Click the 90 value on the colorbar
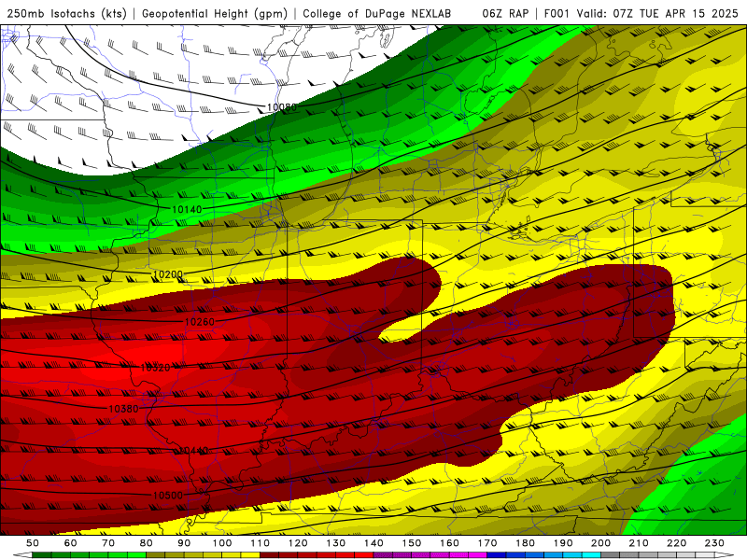 click(184, 543)
